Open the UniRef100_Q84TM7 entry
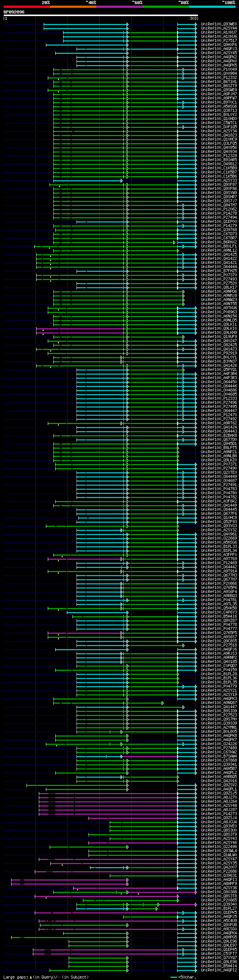The height and width of the screenshot is (980, 239). 219,205
